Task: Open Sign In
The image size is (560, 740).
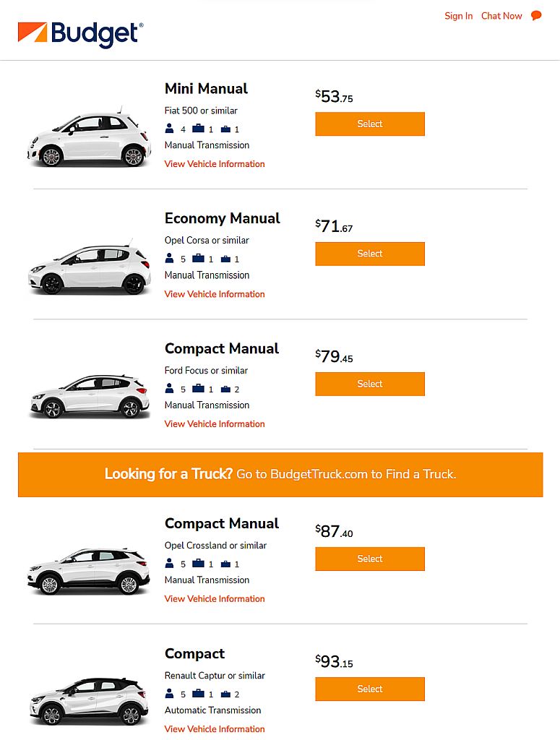Action: [x=458, y=15]
